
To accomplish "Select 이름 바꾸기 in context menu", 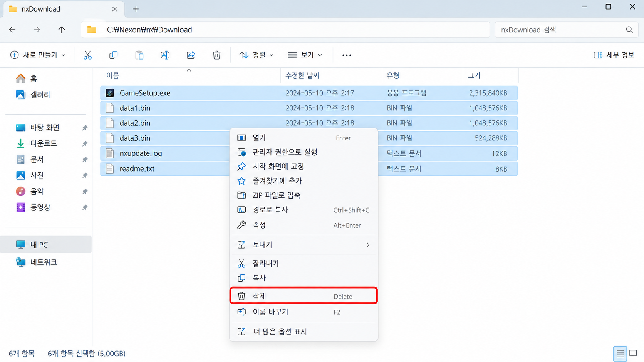I will coord(304,312).
